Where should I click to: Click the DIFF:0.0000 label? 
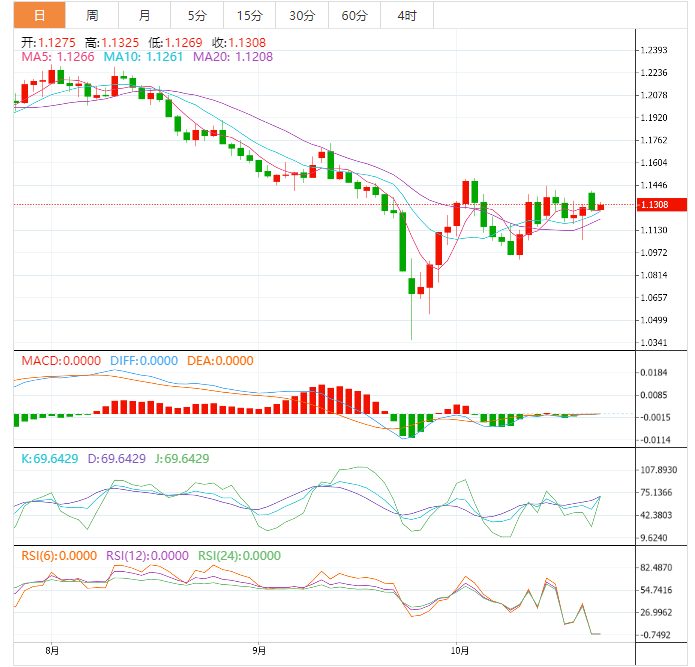point(144,361)
